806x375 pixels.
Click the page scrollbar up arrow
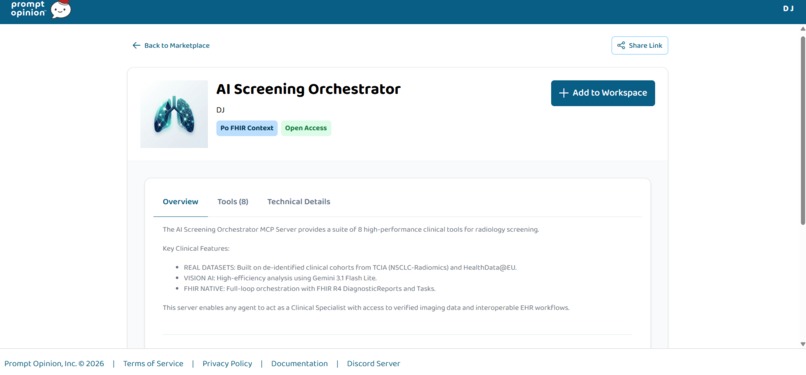click(802, 28)
